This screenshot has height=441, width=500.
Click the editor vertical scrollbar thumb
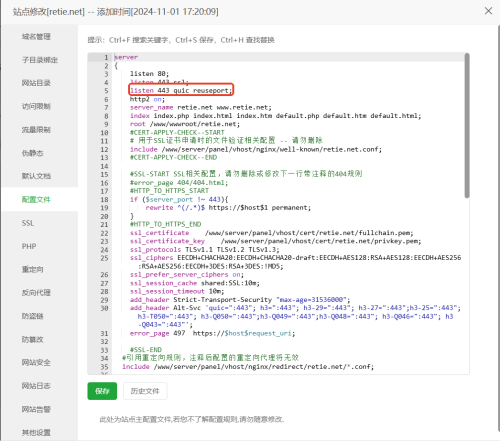coord(467,126)
